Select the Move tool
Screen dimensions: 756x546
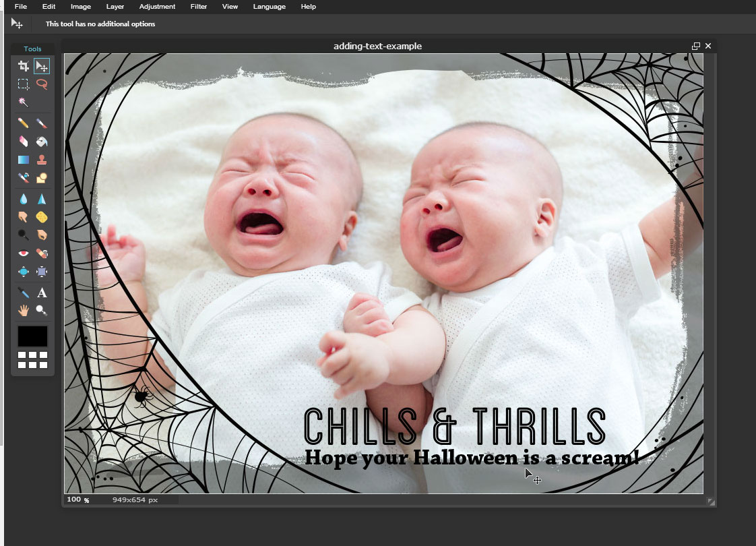[x=42, y=66]
